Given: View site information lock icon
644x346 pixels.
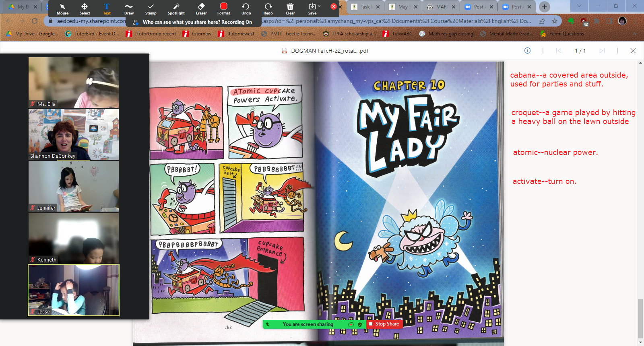Looking at the screenshot, I should point(51,21).
